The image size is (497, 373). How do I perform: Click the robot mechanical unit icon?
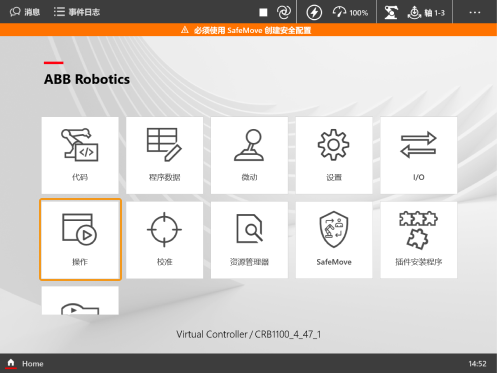click(x=391, y=13)
